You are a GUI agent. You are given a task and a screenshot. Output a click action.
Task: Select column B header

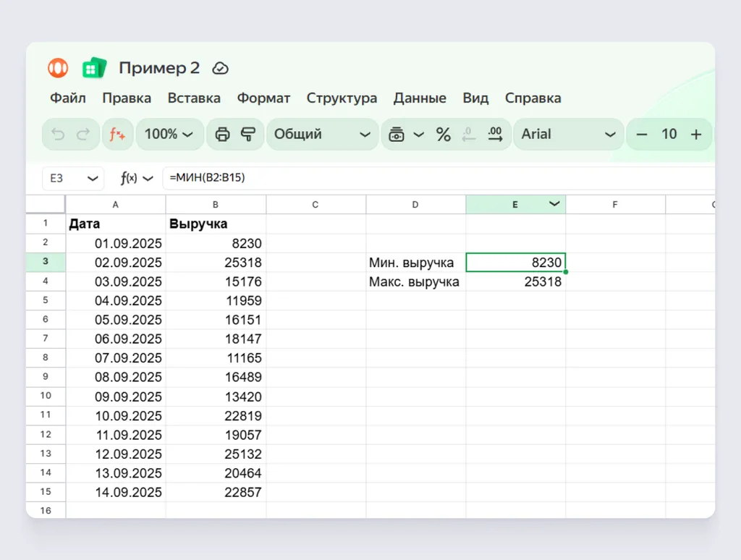(x=216, y=205)
